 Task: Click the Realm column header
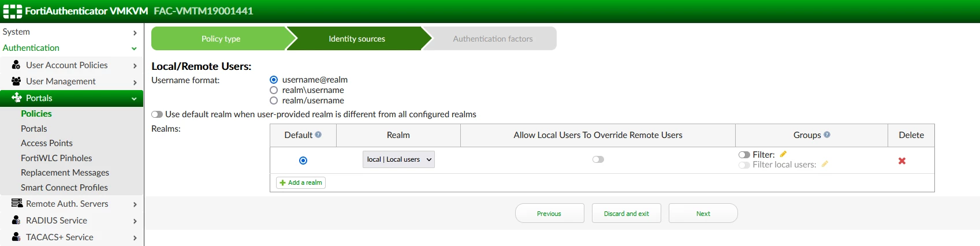tap(398, 135)
